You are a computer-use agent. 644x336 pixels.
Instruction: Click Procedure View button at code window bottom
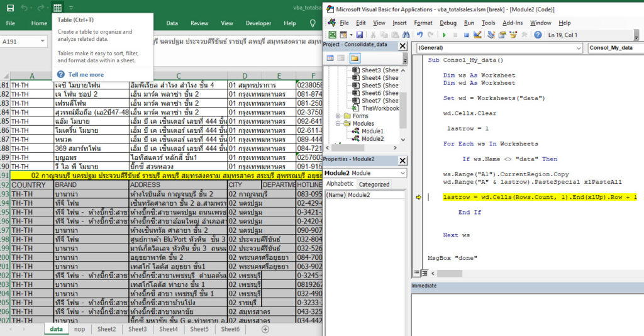point(416,272)
